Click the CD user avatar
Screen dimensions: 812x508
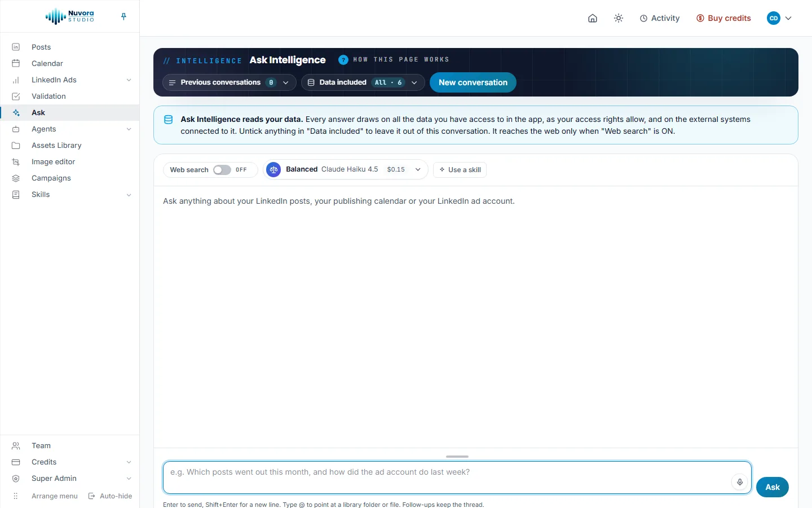coord(774,18)
